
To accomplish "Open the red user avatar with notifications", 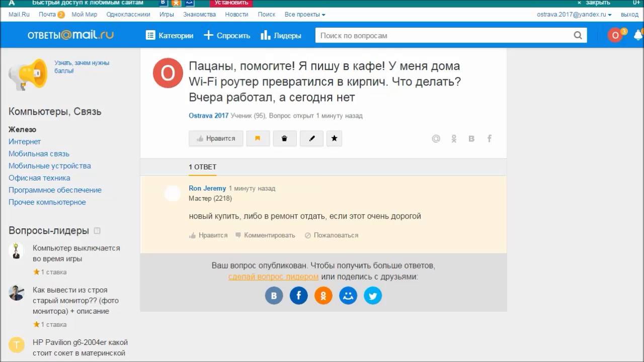I will tap(615, 35).
